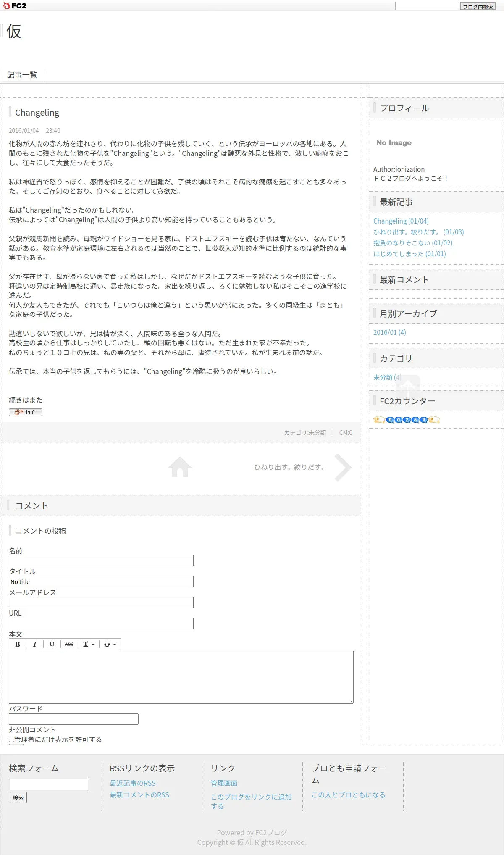Click the top blog search input field
The width and height of the screenshot is (504, 855).
point(427,6)
